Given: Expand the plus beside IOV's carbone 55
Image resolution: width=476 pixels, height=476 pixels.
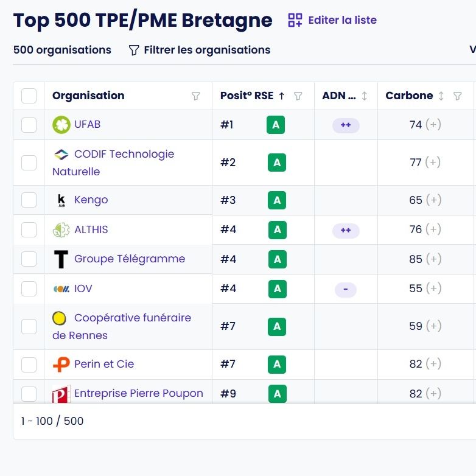Looking at the screenshot, I should pos(433,289).
